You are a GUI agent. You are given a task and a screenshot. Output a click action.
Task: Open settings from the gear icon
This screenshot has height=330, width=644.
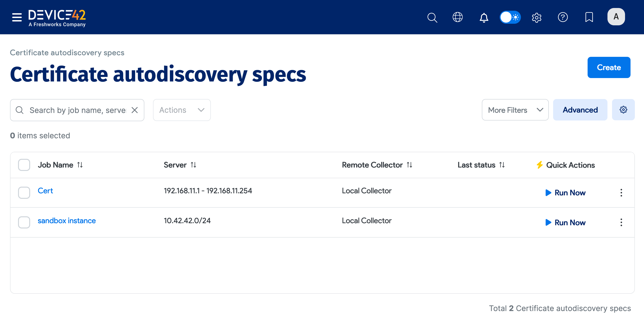click(536, 18)
